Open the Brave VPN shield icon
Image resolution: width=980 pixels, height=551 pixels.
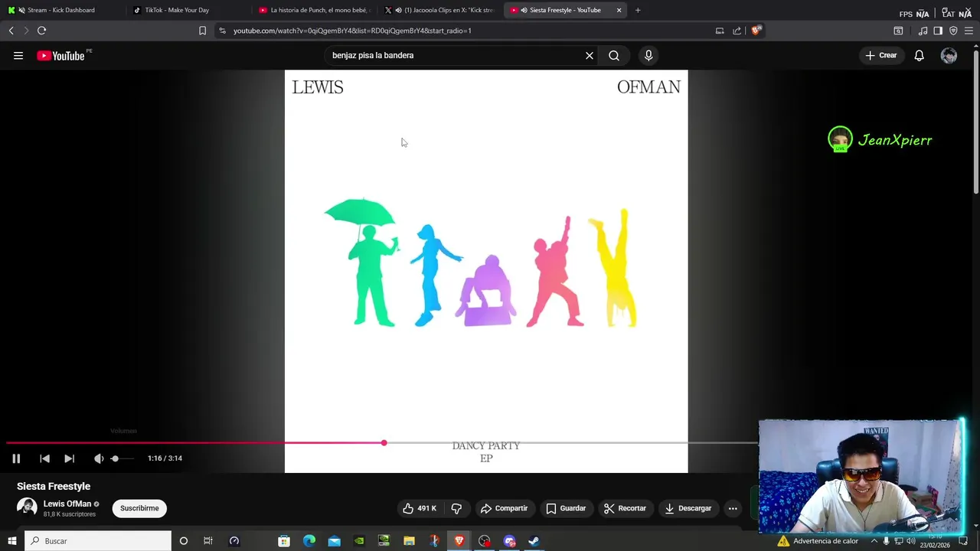953,31
